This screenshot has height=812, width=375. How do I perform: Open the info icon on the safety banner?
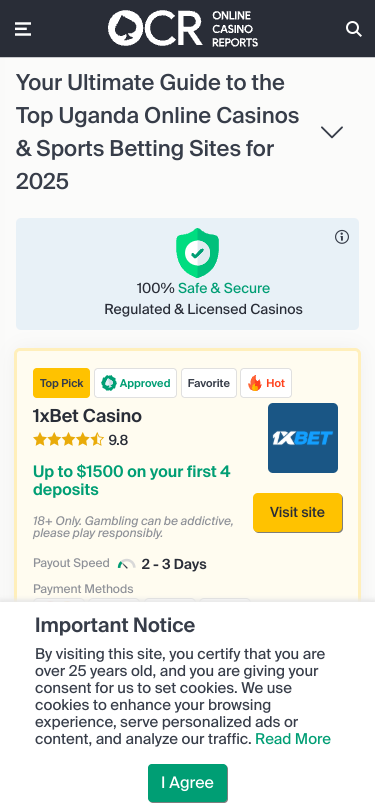(342, 237)
